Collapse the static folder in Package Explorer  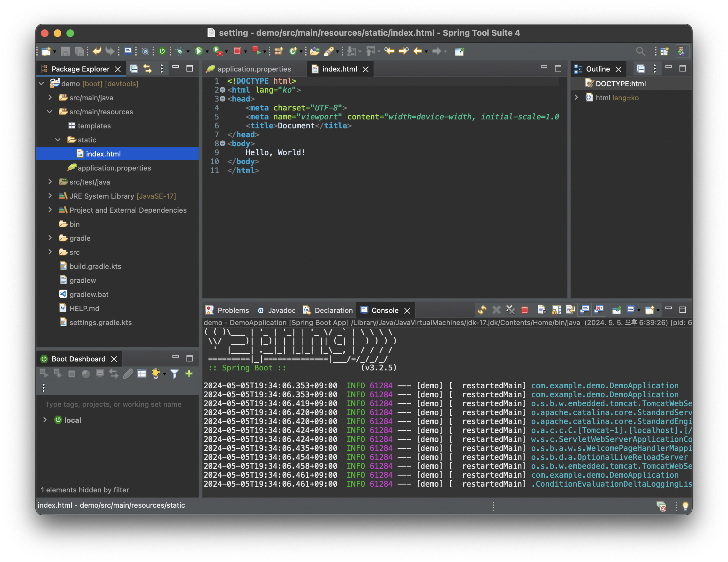[x=58, y=140]
